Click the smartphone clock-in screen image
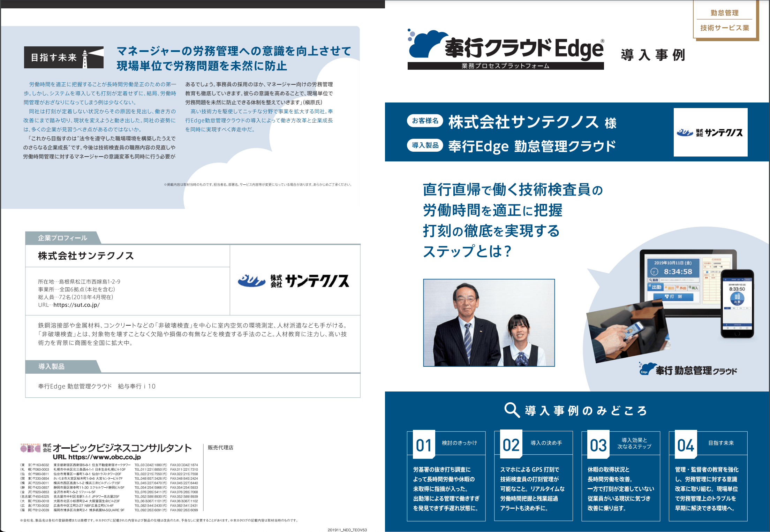 (737, 304)
